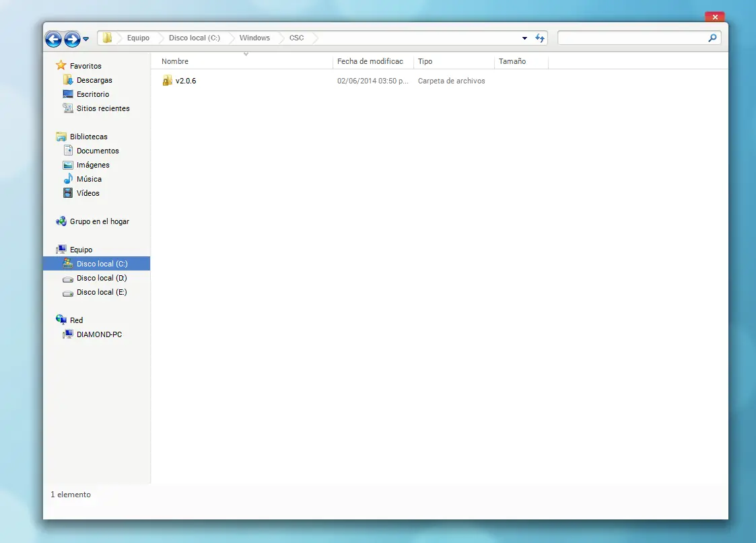Image resolution: width=756 pixels, height=543 pixels.
Task: Click the date 02/06/2014 03:50 cell
Action: coord(373,81)
